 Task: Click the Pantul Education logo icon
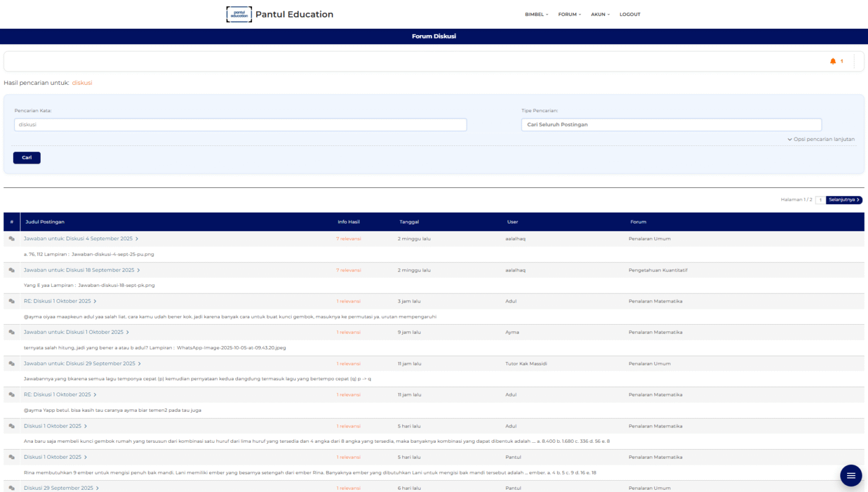(x=239, y=14)
